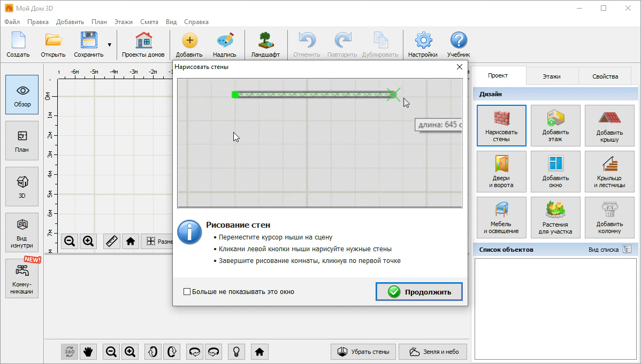This screenshot has height=364, width=641.
Task: Open the Этажи menu
Action: [123, 22]
